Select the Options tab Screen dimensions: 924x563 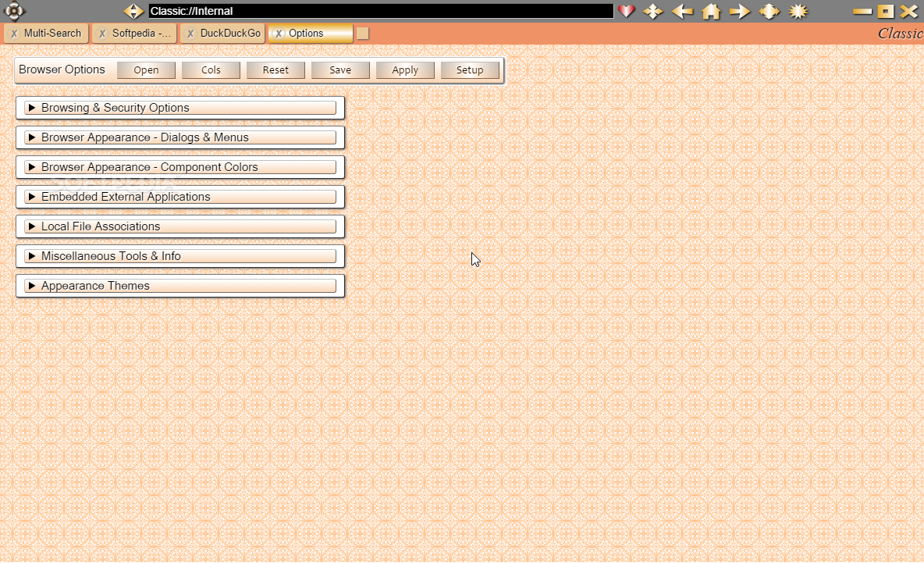311,34
